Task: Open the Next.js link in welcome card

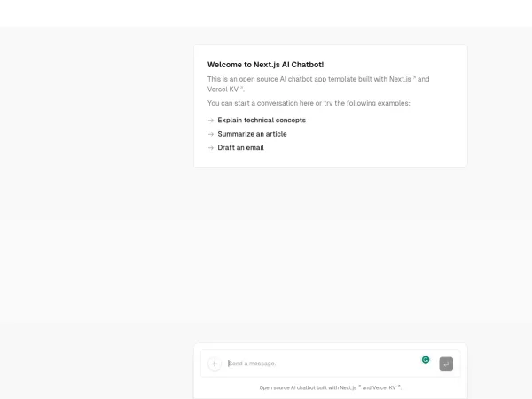Action: point(403,79)
